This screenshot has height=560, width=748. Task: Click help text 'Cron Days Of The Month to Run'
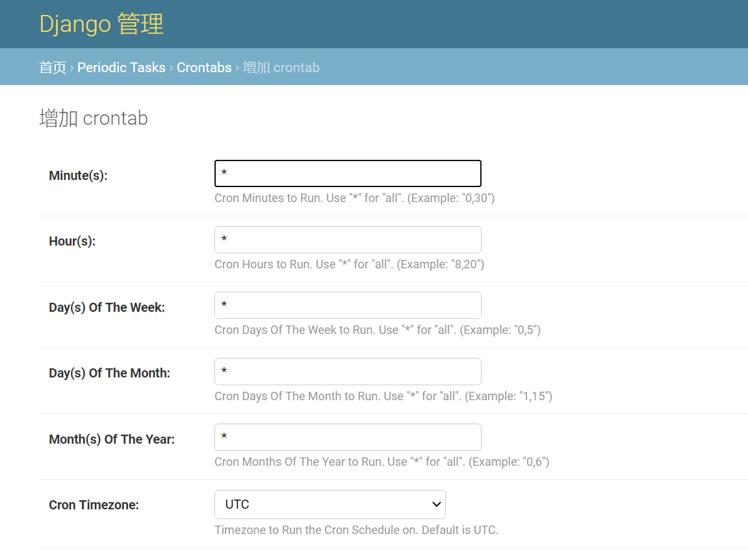coord(383,396)
